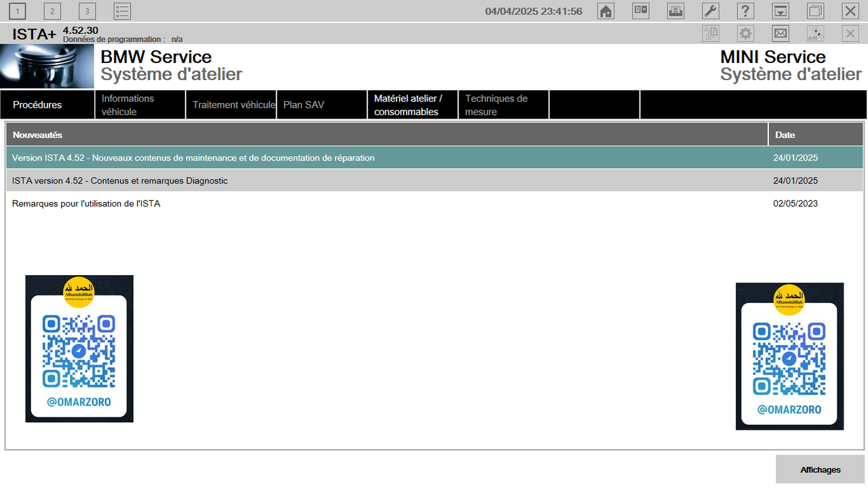Select operation slot 1 icon
868x488 pixels.
point(17,11)
